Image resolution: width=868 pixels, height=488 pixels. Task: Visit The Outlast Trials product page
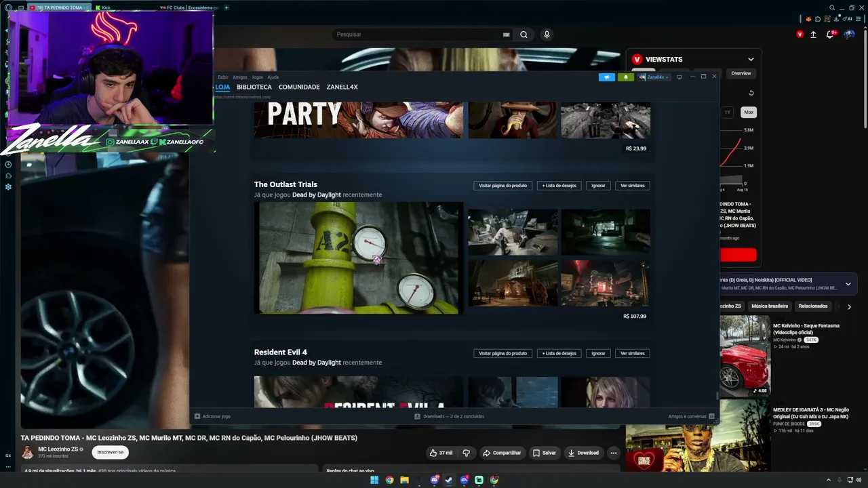[502, 185]
